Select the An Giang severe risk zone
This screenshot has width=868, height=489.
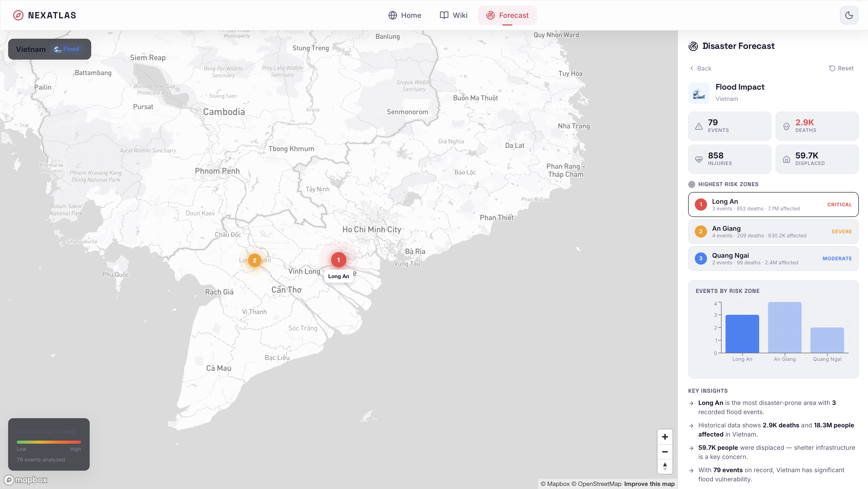773,232
